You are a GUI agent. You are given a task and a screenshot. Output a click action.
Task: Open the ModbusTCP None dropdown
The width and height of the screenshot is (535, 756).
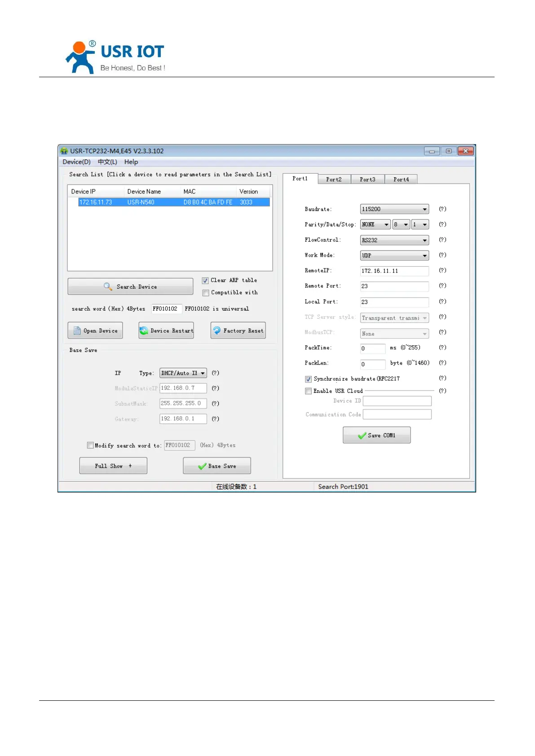coord(394,334)
